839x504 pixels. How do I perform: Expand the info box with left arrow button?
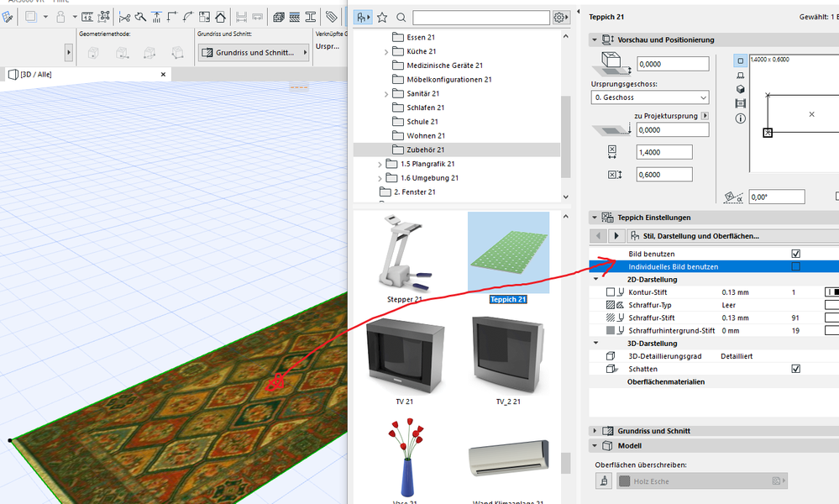(x=69, y=52)
